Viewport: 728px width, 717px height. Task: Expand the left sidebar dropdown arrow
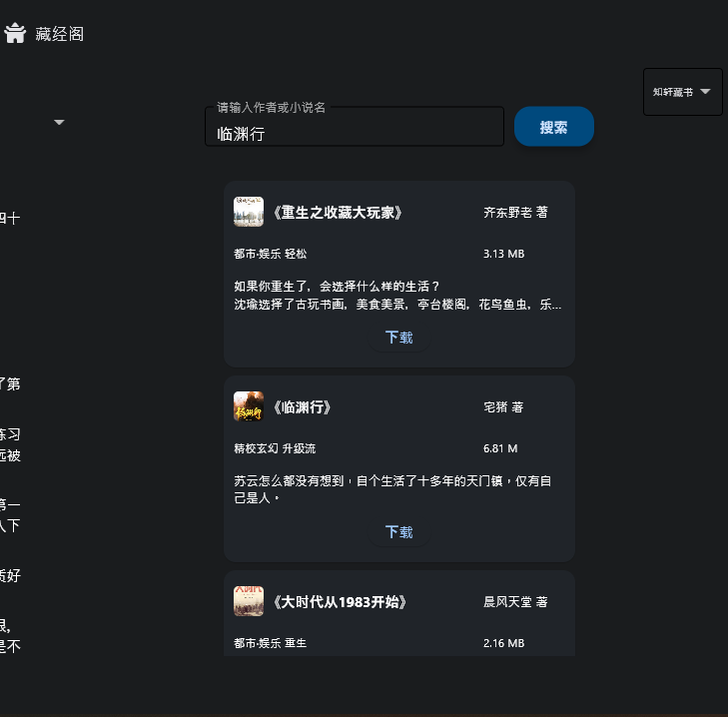59,122
